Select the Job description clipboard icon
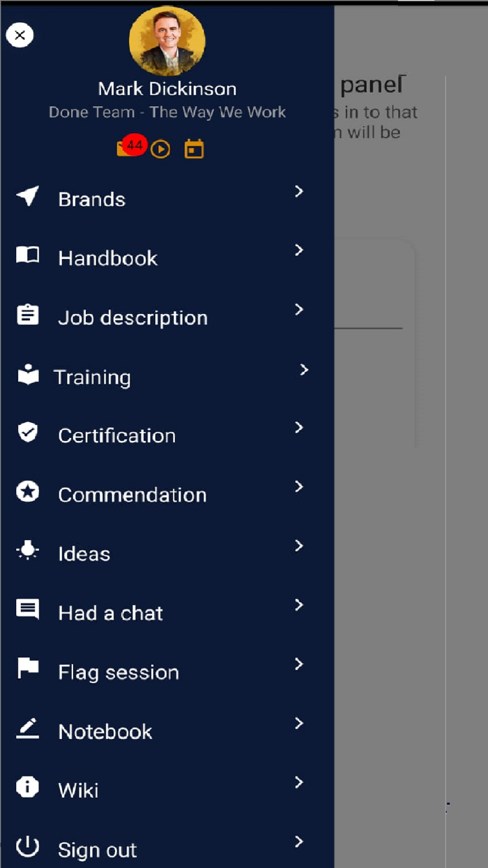The width and height of the screenshot is (488, 868). click(x=27, y=314)
